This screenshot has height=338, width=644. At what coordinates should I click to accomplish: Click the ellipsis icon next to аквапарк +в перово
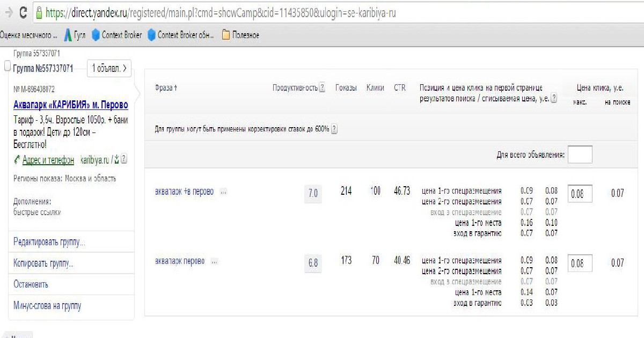point(223,192)
